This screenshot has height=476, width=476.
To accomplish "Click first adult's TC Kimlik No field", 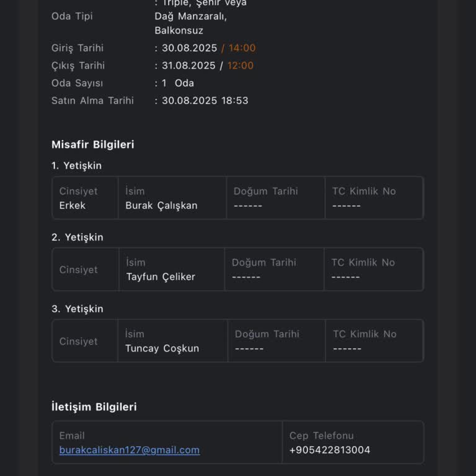I will [x=374, y=198].
